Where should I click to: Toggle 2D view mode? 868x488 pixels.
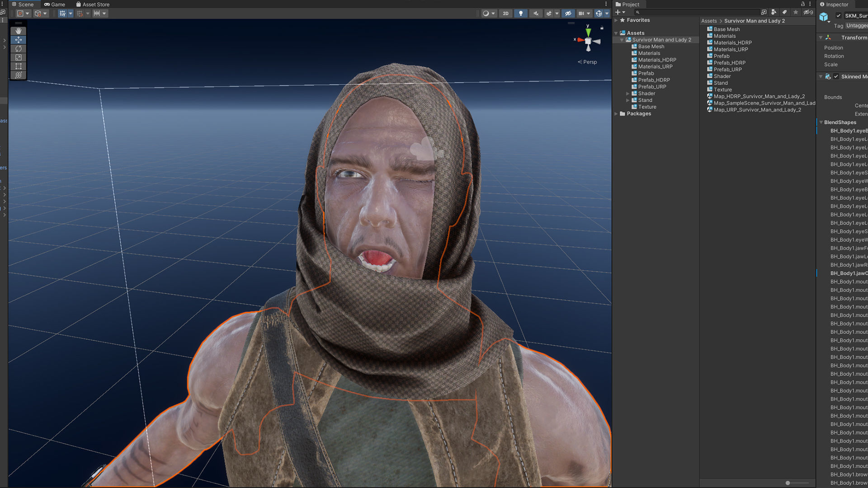(x=505, y=14)
